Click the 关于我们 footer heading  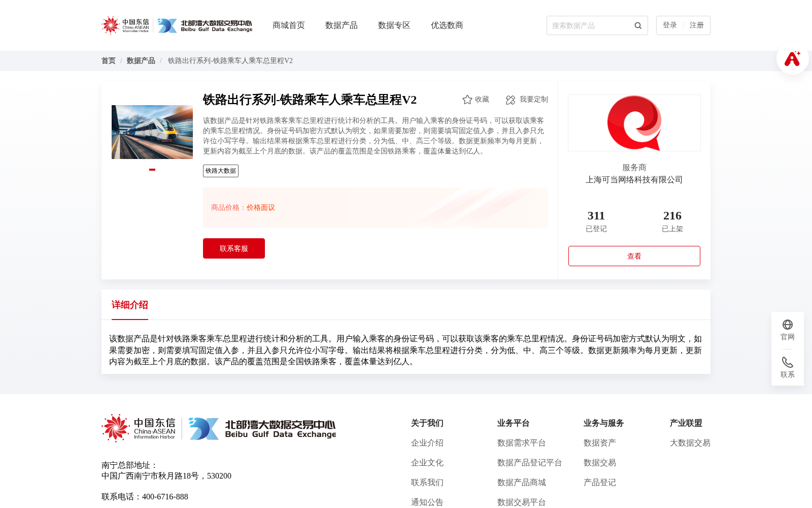427,423
